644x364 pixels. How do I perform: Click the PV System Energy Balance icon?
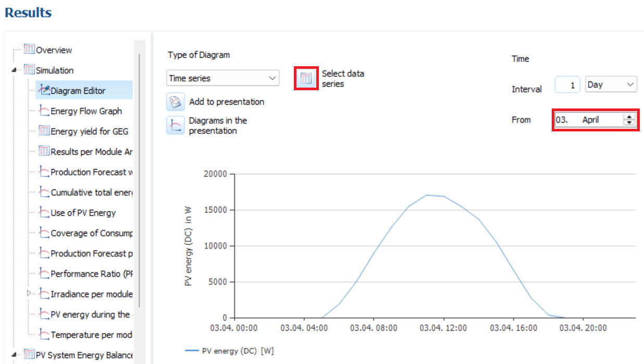point(29,355)
